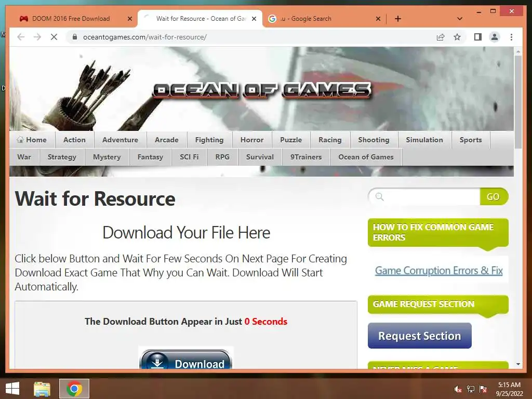Image resolution: width=532 pixels, height=399 pixels.
Task: Open File Explorer from taskbar
Action: [x=42, y=389]
